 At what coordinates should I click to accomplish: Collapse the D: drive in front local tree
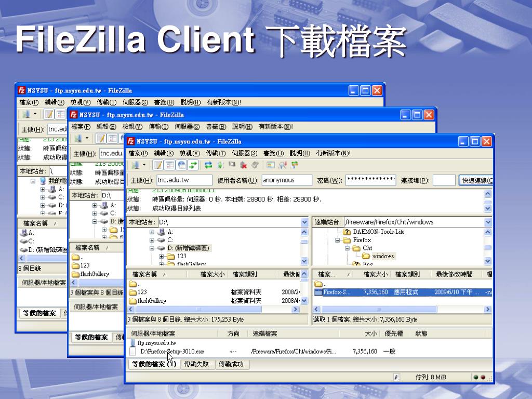pyautogui.click(x=152, y=248)
